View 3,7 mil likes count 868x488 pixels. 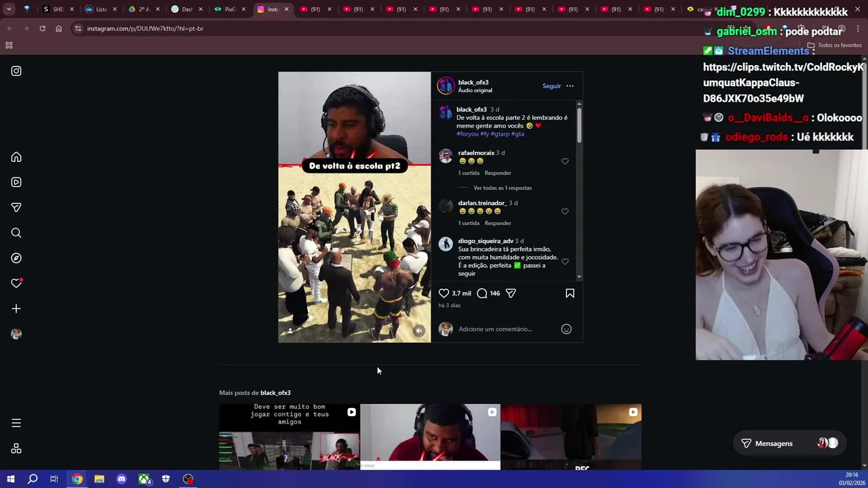coord(462,293)
